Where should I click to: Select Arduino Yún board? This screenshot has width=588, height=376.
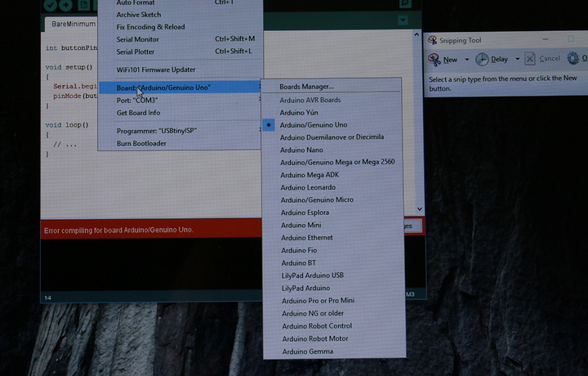pos(299,113)
